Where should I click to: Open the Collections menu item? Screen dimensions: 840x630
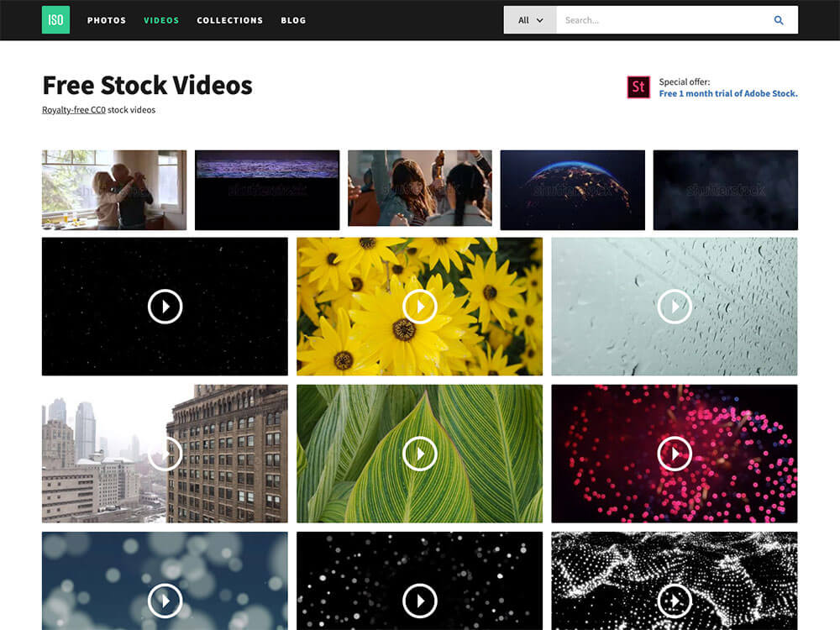coord(230,20)
